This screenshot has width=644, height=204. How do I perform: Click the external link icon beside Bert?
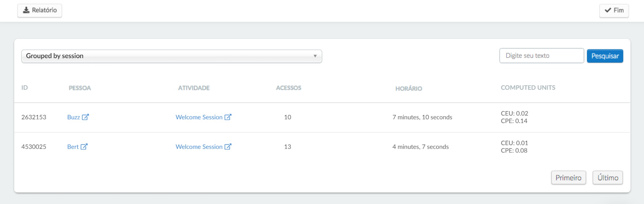84,146
